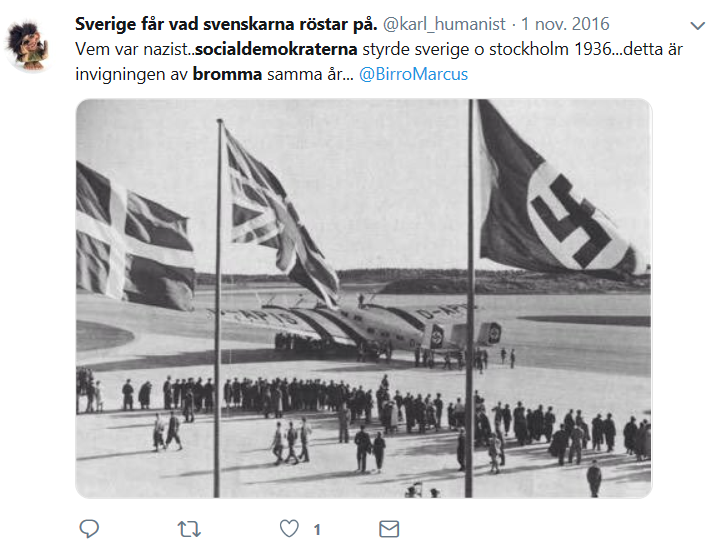Send tweet via the envelope message icon

(389, 529)
